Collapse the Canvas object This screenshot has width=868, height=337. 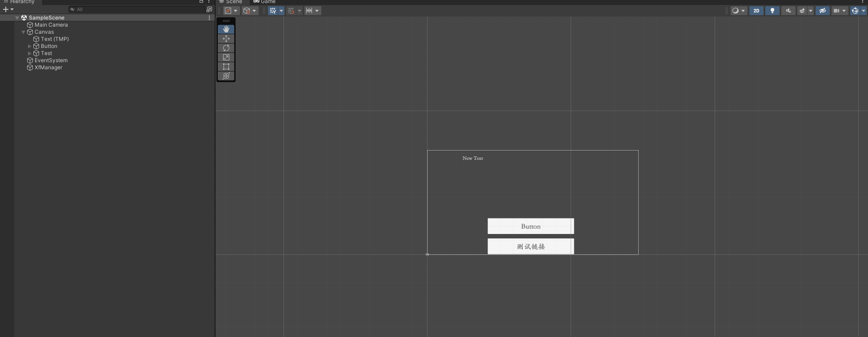(23, 32)
